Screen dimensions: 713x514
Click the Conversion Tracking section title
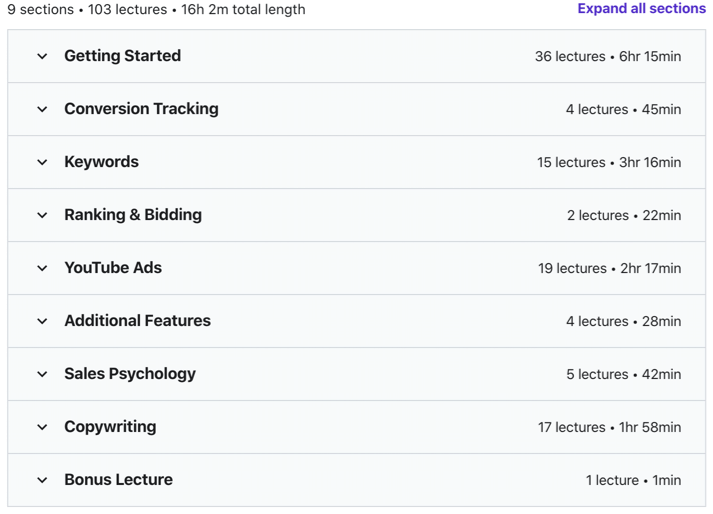141,109
